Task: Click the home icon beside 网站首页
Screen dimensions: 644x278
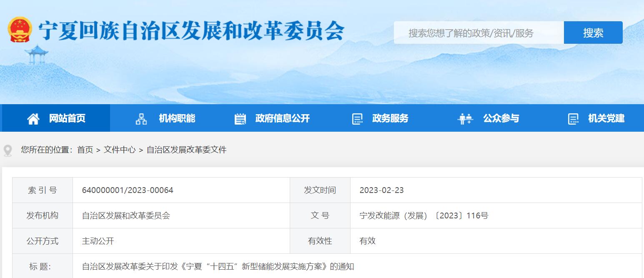Action: (x=33, y=119)
